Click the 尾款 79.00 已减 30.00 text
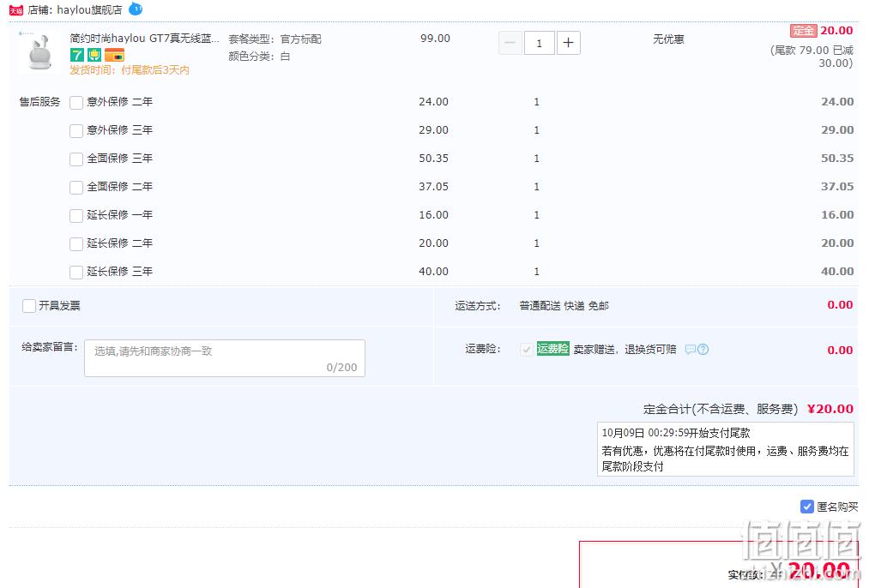 [812, 57]
